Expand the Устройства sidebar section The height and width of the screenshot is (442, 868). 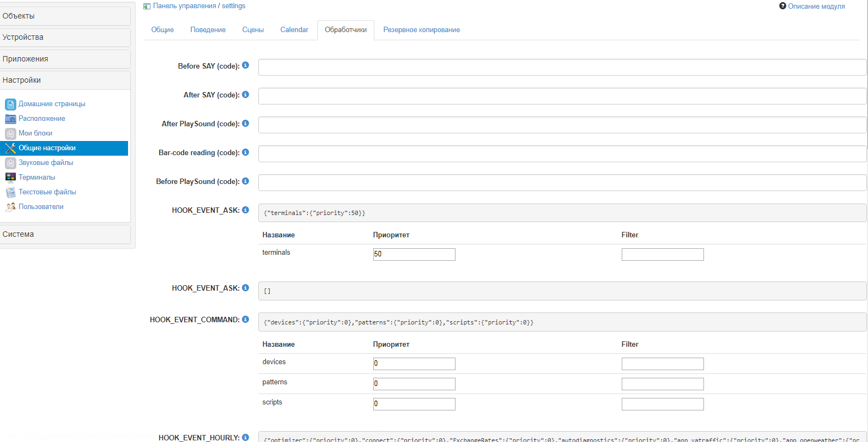(65, 37)
